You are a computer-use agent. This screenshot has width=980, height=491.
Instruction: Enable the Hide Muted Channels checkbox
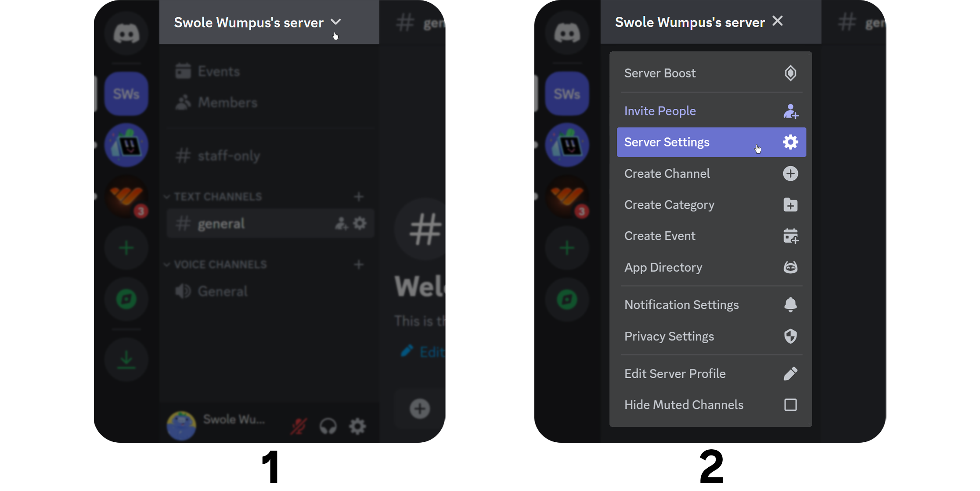coord(790,405)
